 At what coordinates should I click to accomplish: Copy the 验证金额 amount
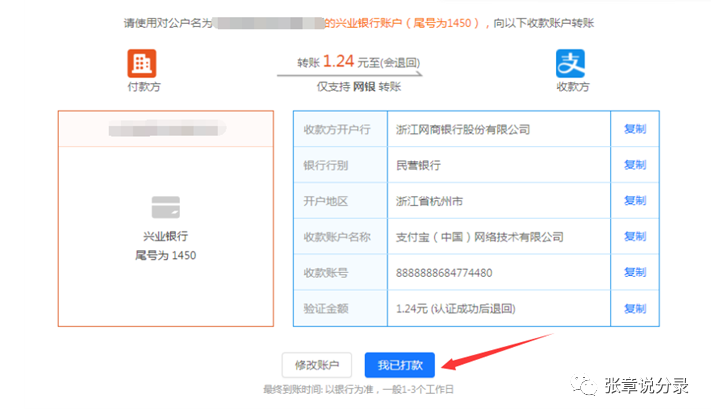pos(634,309)
